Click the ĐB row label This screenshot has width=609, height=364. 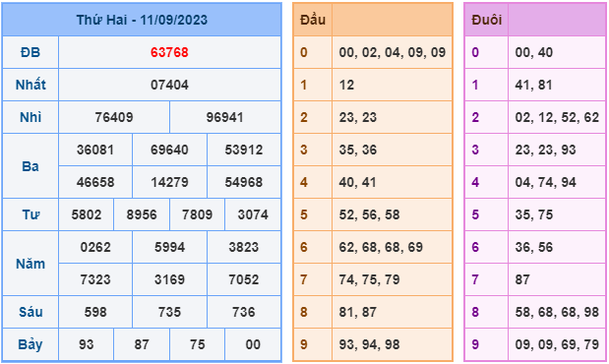[30, 52]
